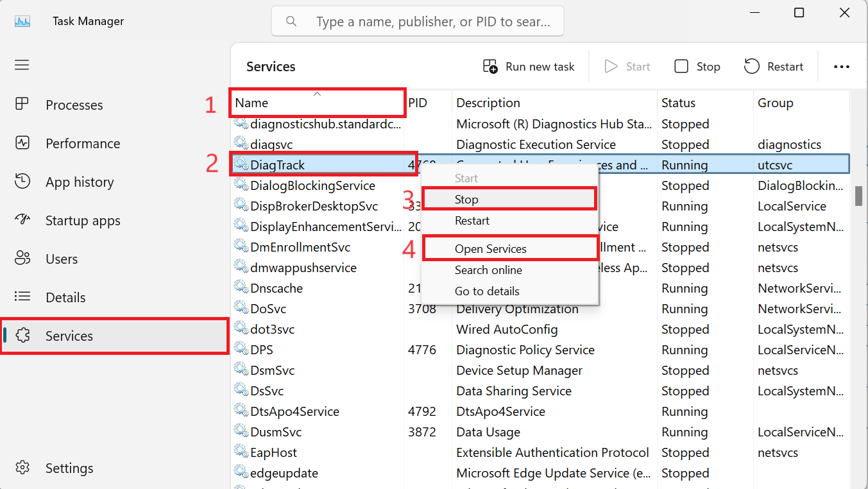
Task: Click the Diagnostic Policy Service description
Action: click(x=525, y=350)
